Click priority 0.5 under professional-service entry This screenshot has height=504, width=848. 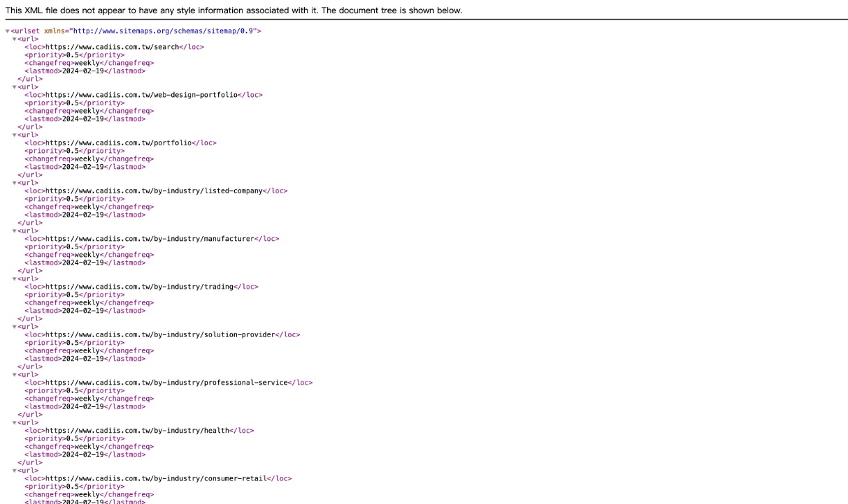[x=73, y=390]
